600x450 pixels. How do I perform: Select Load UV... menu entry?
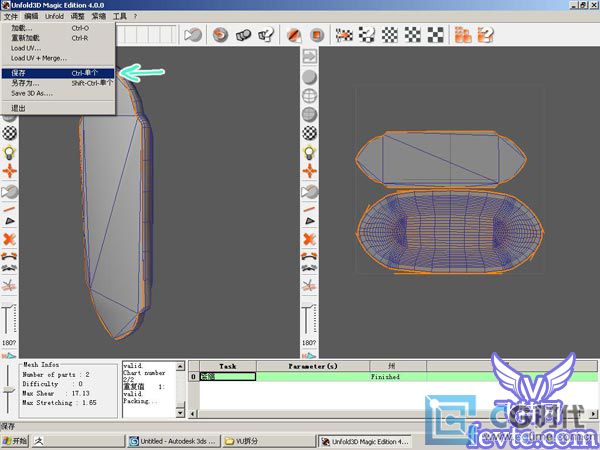click(58, 48)
